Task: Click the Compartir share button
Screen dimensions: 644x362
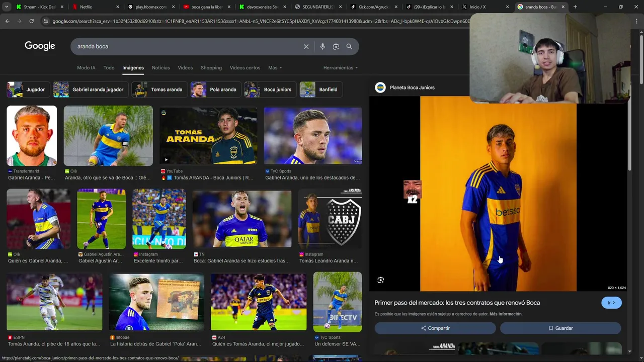Action: pos(435,328)
